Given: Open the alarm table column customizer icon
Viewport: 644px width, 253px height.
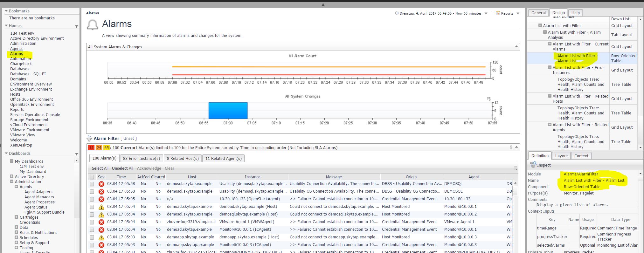Looking at the screenshot, I should click(516, 168).
